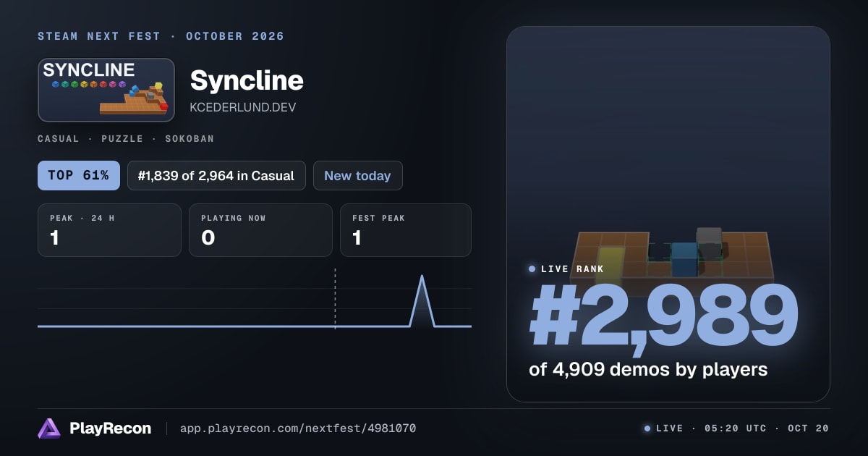Select the Fest Peak stat card

click(x=406, y=230)
